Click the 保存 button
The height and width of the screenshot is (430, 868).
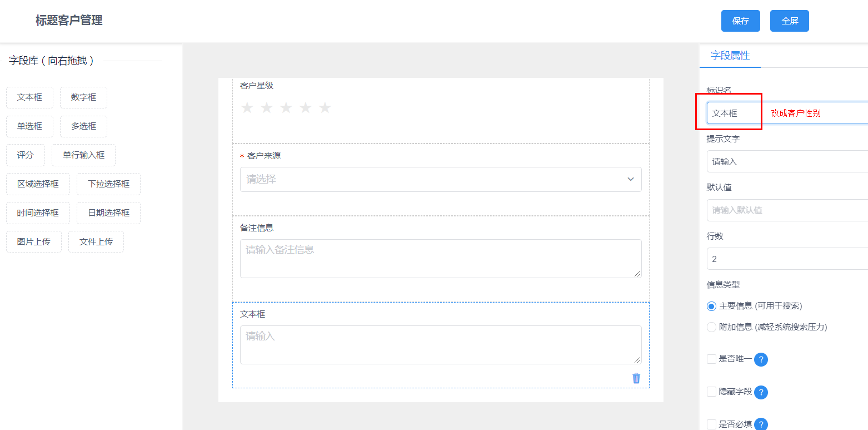click(740, 21)
